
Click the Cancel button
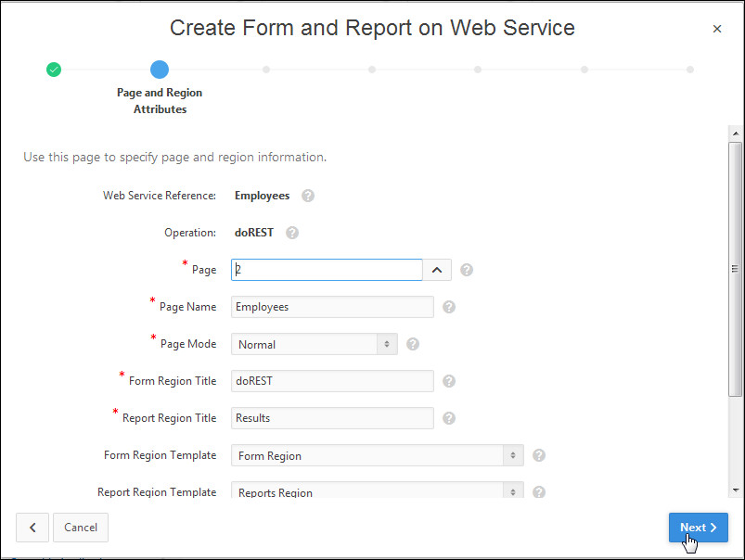81,528
